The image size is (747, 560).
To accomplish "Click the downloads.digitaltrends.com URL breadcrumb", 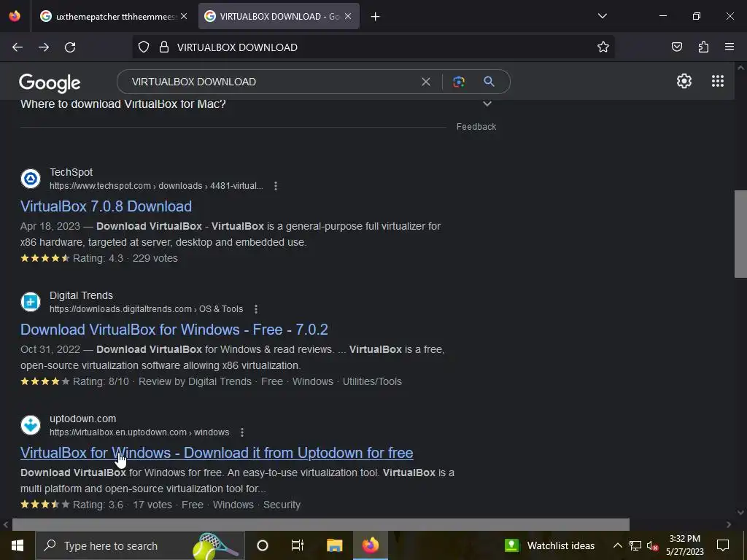I will tap(146, 309).
